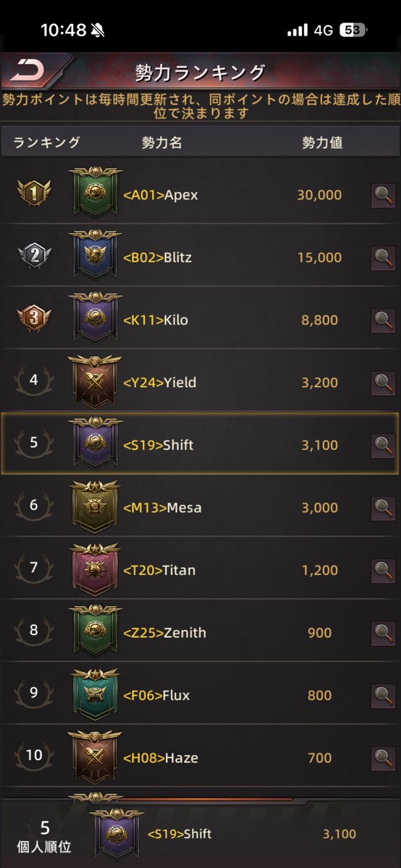Open Blitz details via magnifier icon
The image size is (401, 868).
(x=383, y=258)
